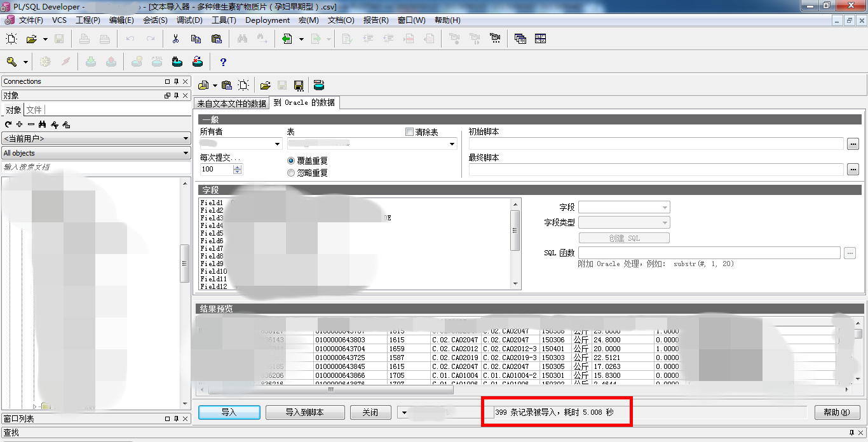Open the 表 table dropdown
This screenshot has width=868, height=442.
pyautogui.click(x=452, y=144)
